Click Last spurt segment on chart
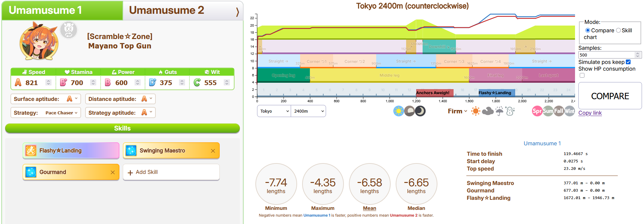Viewport: 644px width, 224px height. click(548, 75)
